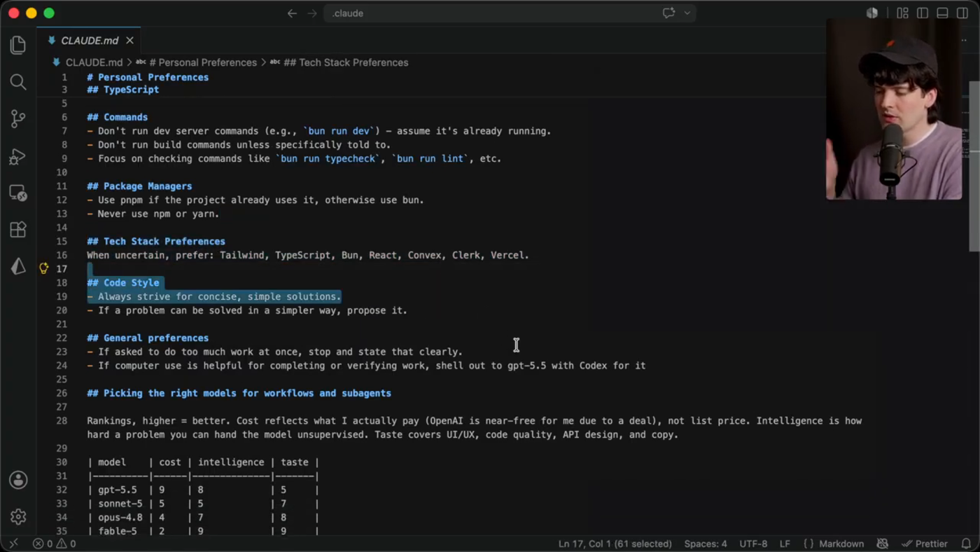Screen dimensions: 980x552
Task: Click the UTF-8 encoding status button
Action: tap(753, 544)
